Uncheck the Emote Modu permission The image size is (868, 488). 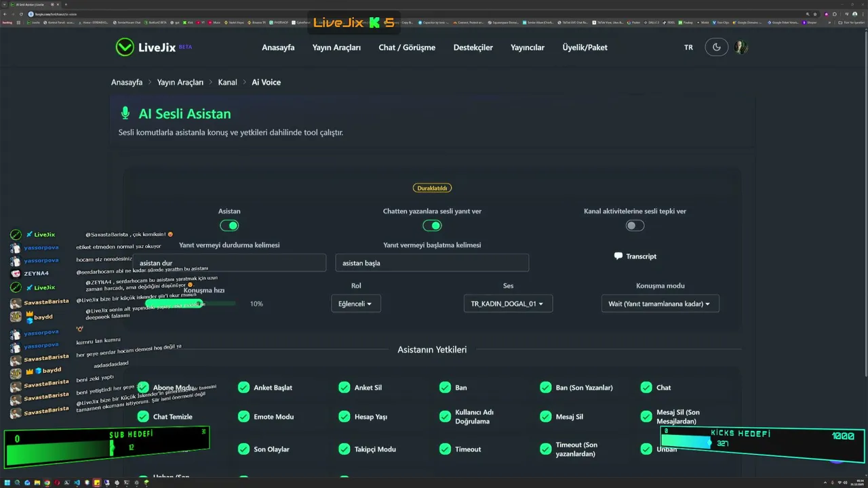coord(243,416)
